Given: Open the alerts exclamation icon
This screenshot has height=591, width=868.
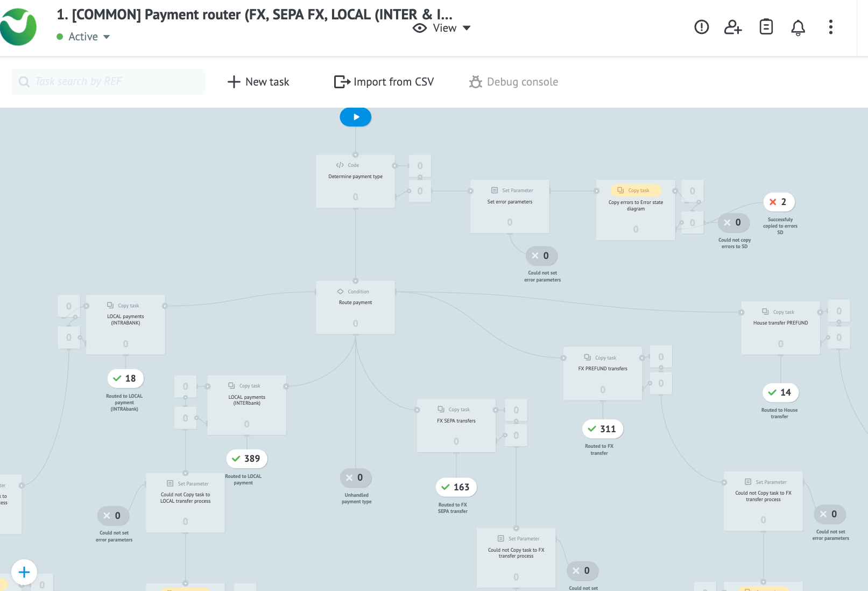Looking at the screenshot, I should coord(701,27).
